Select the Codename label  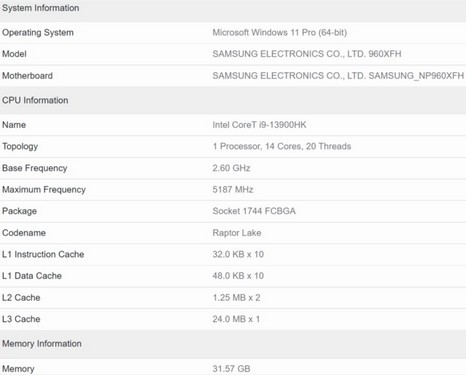[x=24, y=233]
